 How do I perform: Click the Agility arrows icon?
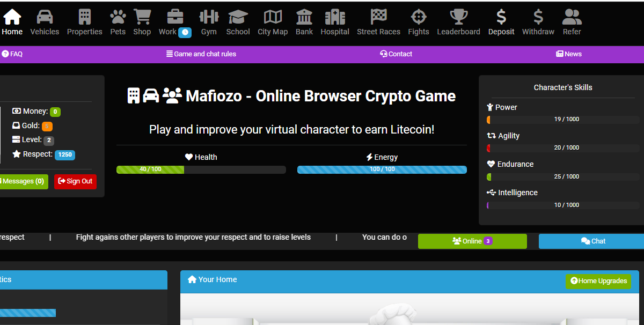tap(491, 136)
